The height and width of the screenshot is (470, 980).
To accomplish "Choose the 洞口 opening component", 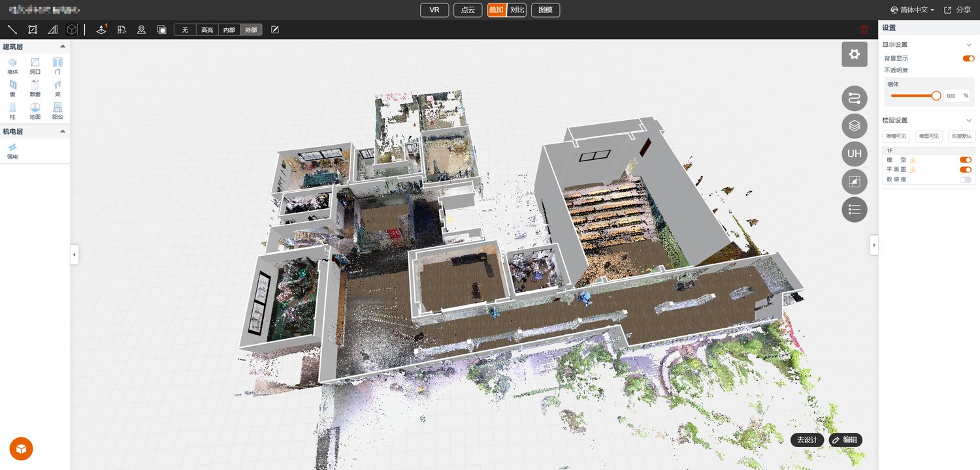I will (35, 66).
